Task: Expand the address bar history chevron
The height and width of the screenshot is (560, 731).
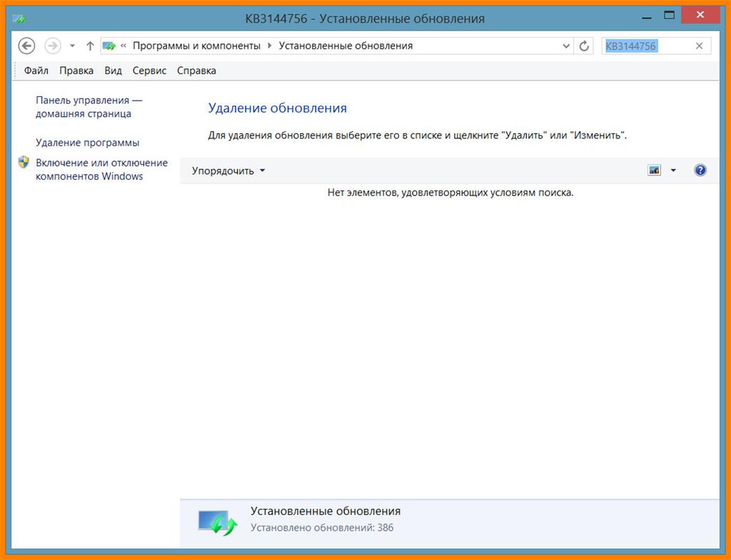Action: [566, 46]
